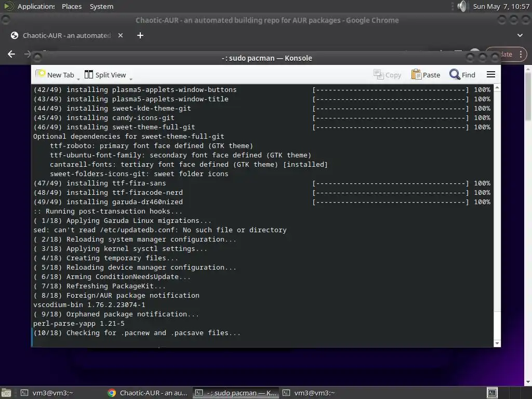
Task: Open the Konsole hamburger menu
Action: click(490, 74)
